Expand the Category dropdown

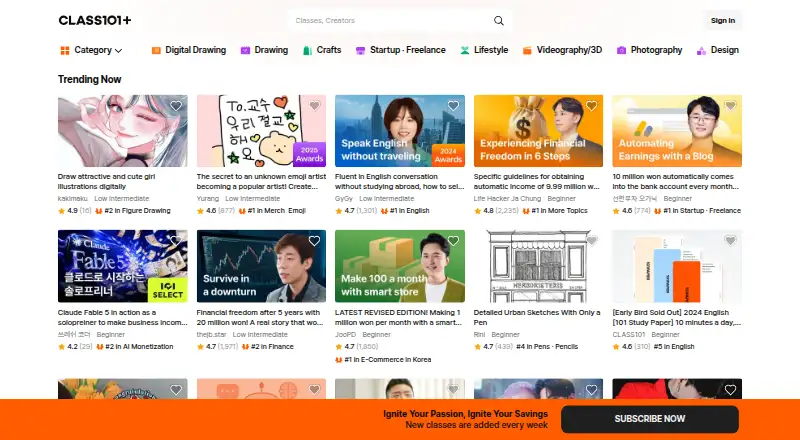91,50
